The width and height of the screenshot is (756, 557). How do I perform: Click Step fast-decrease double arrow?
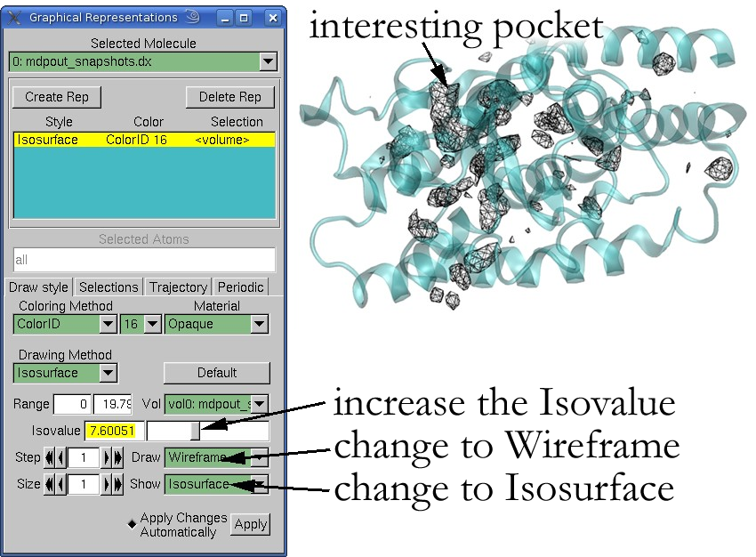(x=50, y=457)
